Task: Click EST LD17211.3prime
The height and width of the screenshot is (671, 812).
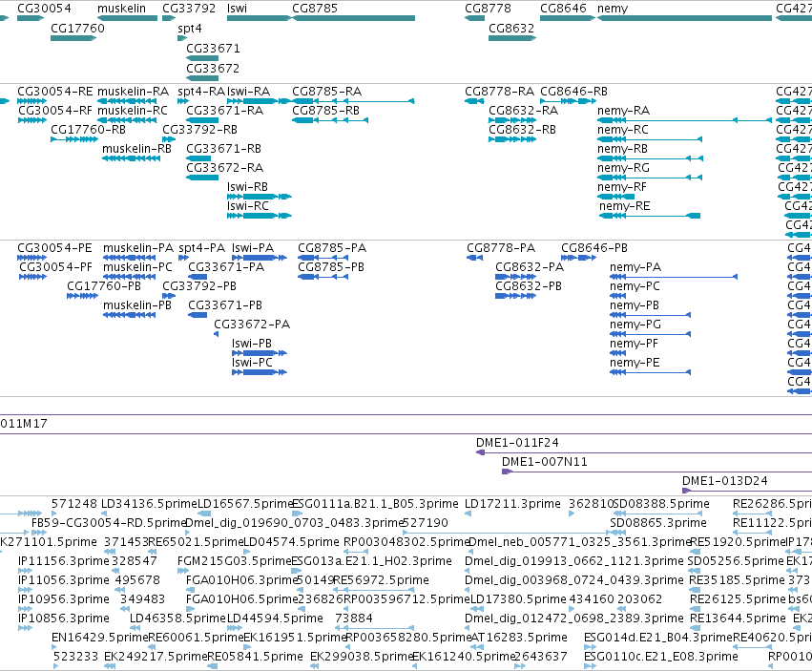Action: pyautogui.click(x=512, y=504)
